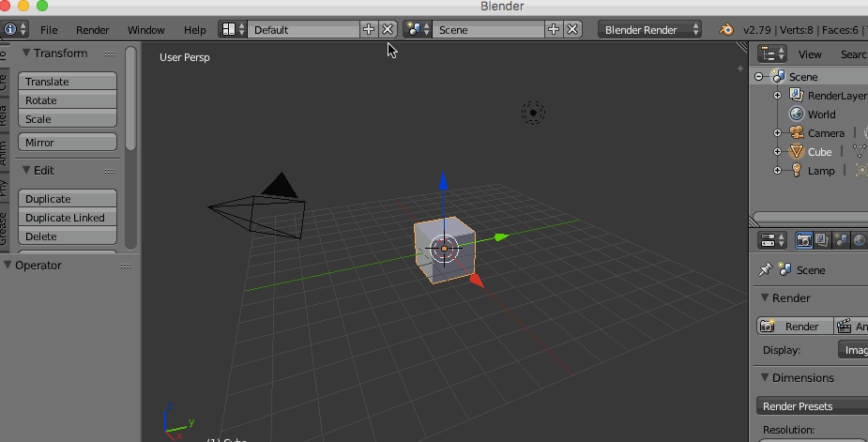Open the screen layout browse selector

[233, 29]
